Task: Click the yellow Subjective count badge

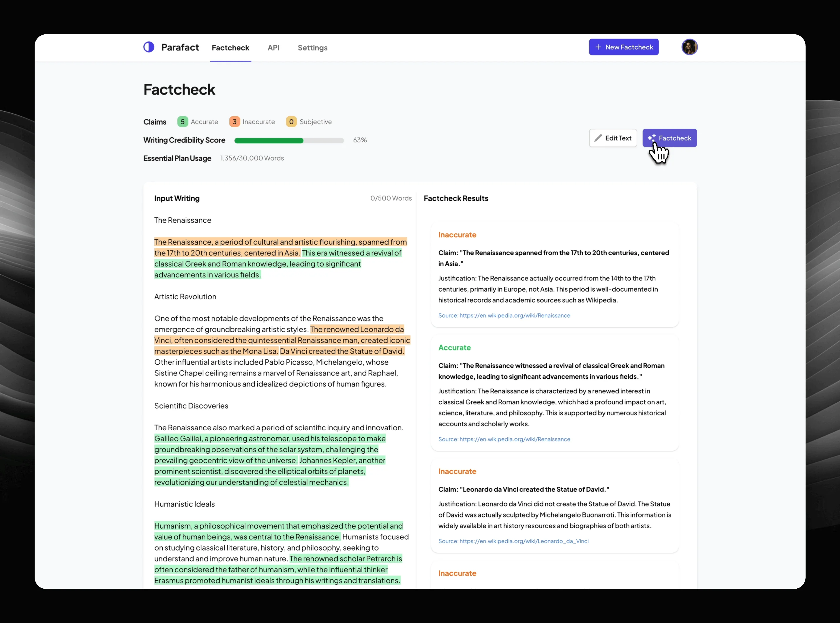Action: 291,122
